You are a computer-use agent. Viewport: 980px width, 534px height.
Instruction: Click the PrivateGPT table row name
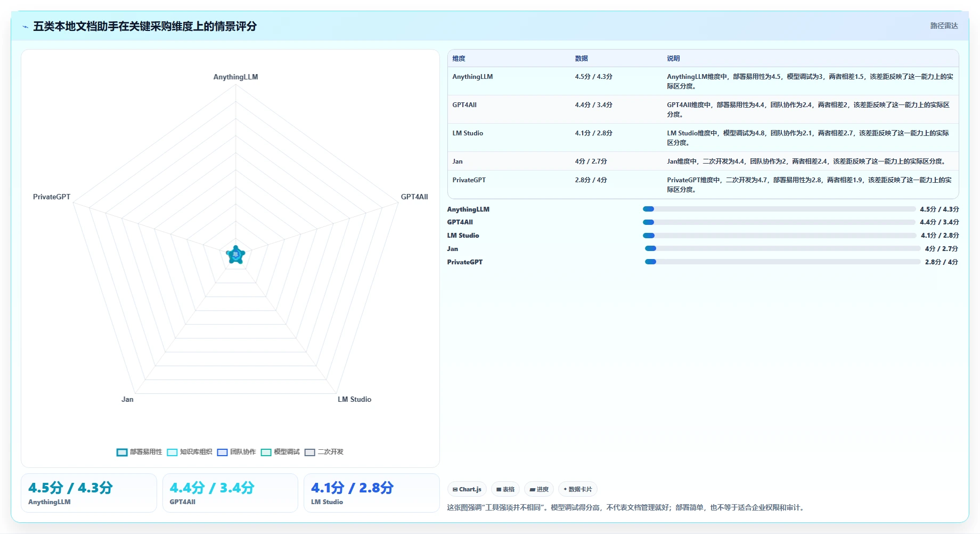pyautogui.click(x=469, y=180)
